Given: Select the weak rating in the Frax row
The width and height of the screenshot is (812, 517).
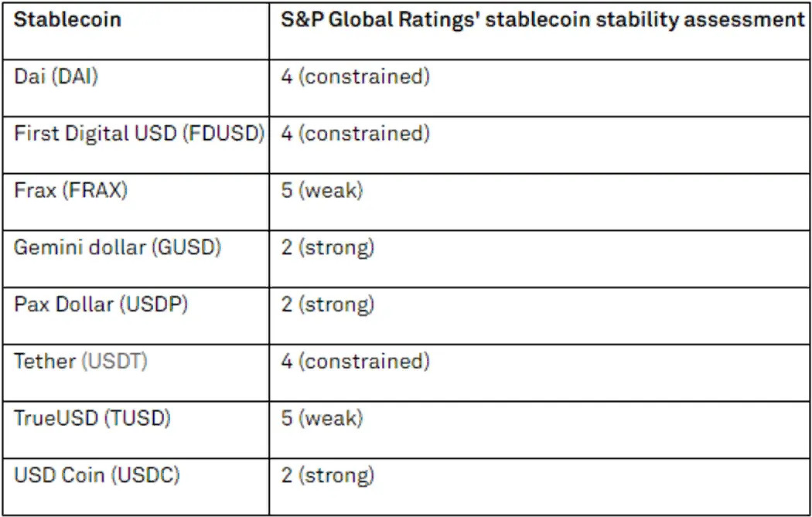Looking at the screenshot, I should click(x=322, y=191).
